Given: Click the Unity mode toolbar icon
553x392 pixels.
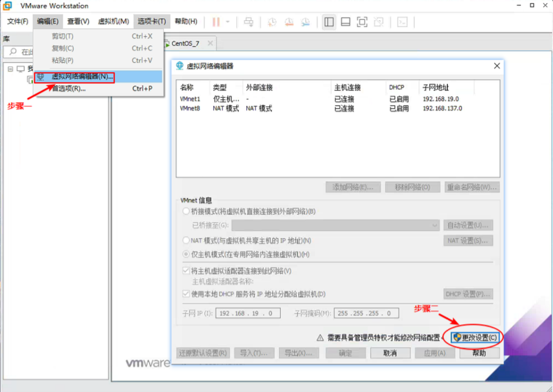Looking at the screenshot, I should click(x=379, y=22).
